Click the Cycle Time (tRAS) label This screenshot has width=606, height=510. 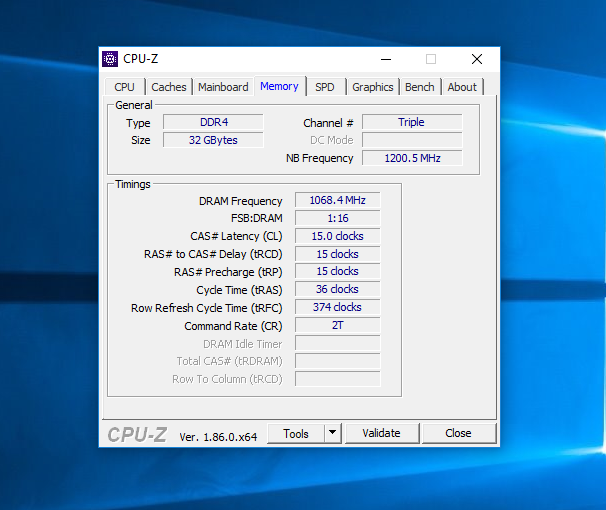coord(239,290)
